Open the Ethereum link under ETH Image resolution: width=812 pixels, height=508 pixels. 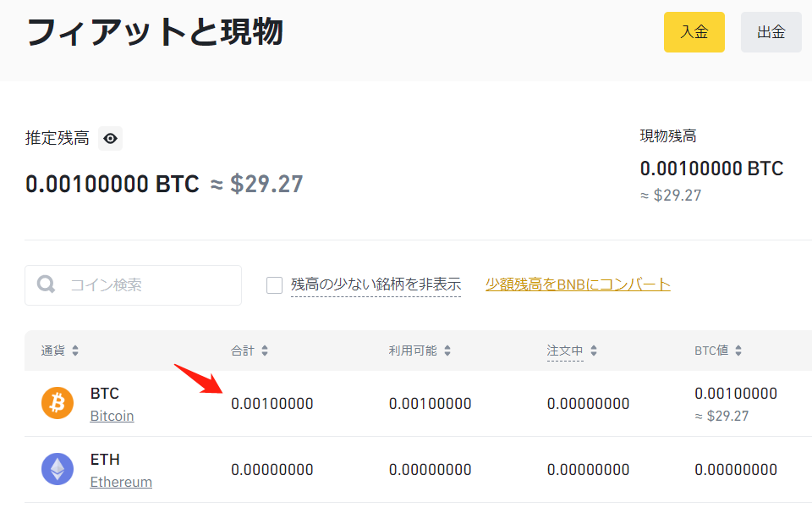(121, 482)
